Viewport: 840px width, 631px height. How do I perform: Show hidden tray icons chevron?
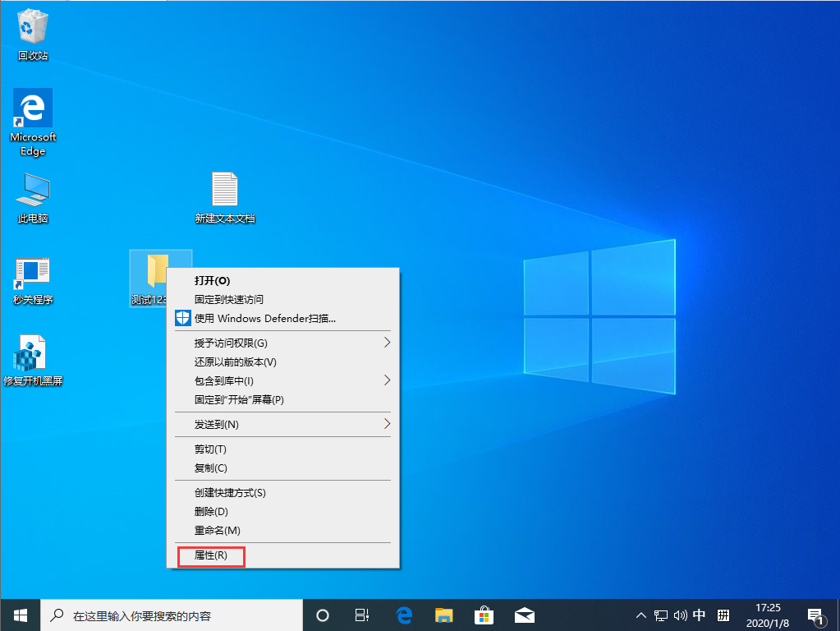[x=640, y=615]
